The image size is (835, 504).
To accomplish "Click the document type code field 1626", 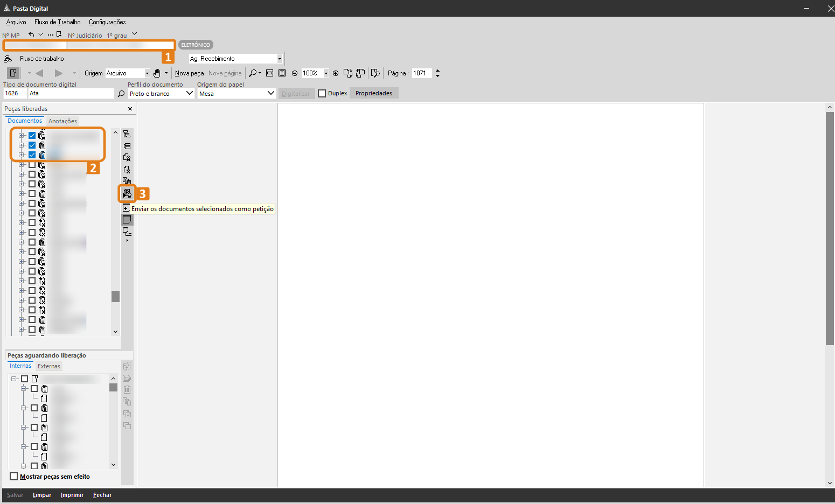I will 15,94.
